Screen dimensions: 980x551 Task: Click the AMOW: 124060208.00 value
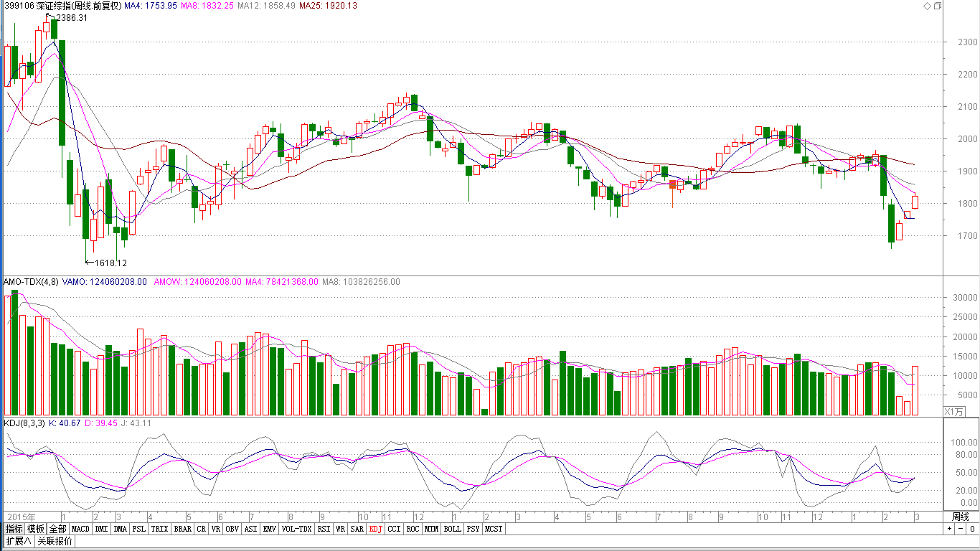[x=197, y=282]
